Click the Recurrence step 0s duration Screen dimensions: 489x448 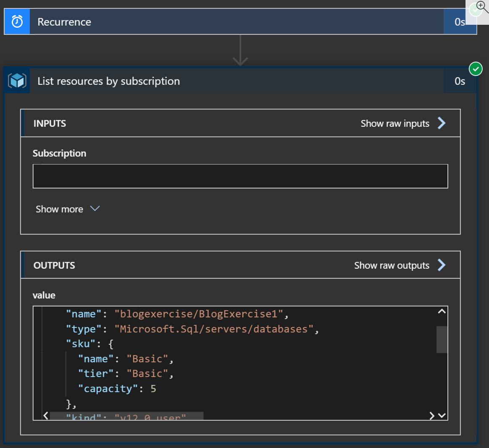click(459, 22)
